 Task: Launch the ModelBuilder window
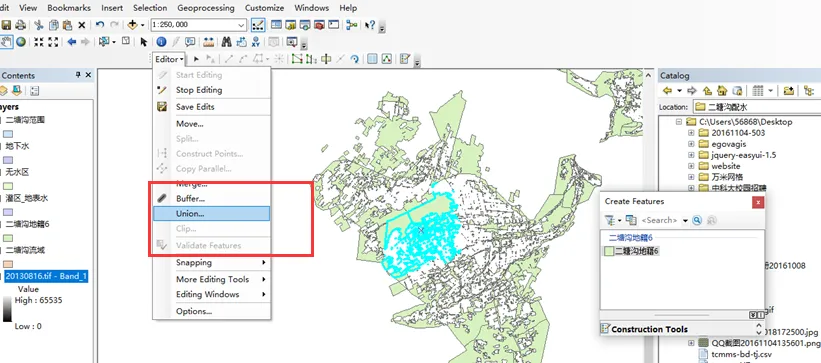point(351,25)
